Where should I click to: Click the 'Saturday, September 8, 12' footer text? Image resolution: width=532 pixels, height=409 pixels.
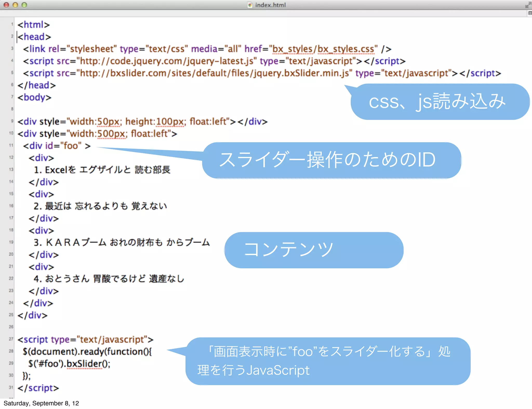pos(41,403)
